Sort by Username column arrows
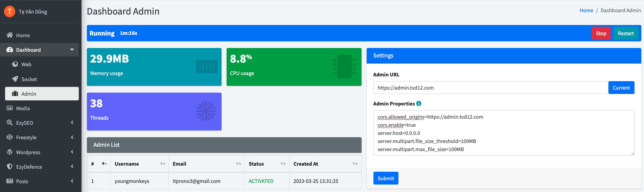 (x=163, y=164)
